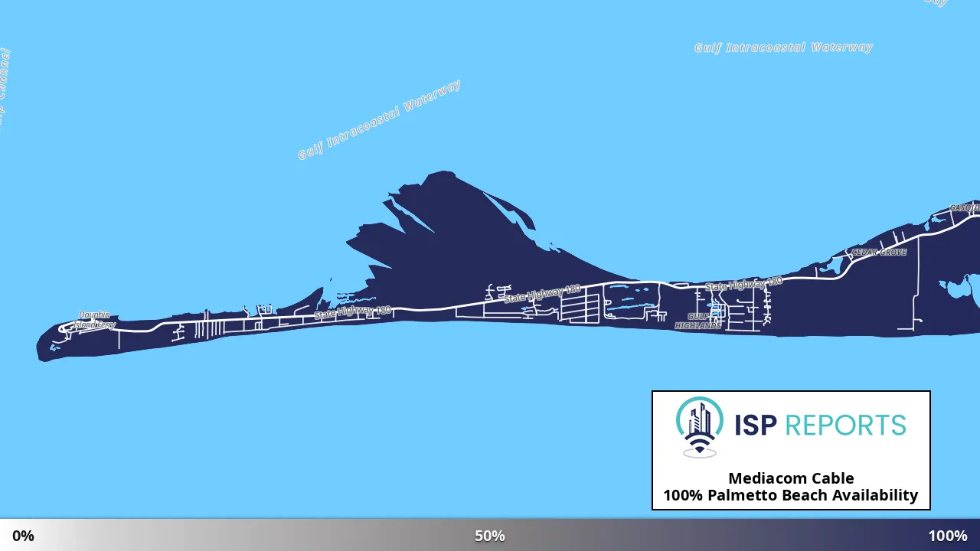Click the ISP Reports building wifi logo icon
The image size is (980, 551).
pyautogui.click(x=700, y=427)
